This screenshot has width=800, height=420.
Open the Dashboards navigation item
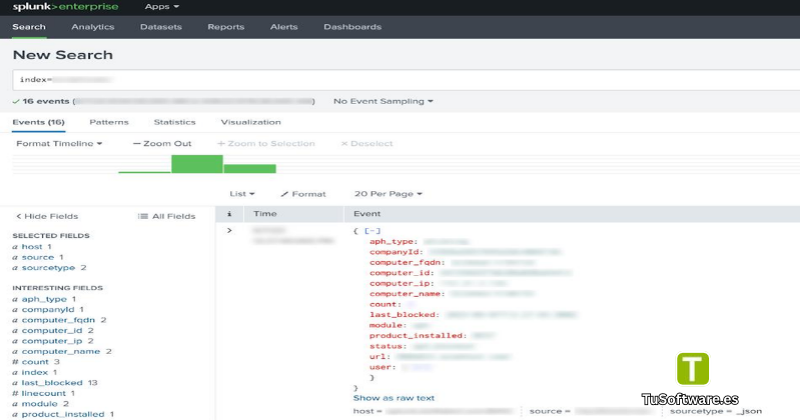(353, 27)
